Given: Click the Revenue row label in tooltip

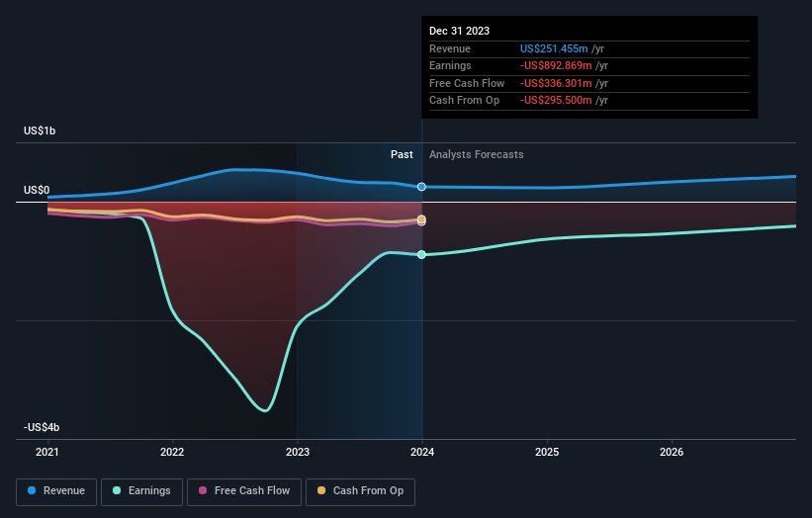Looking at the screenshot, I should [x=450, y=48].
